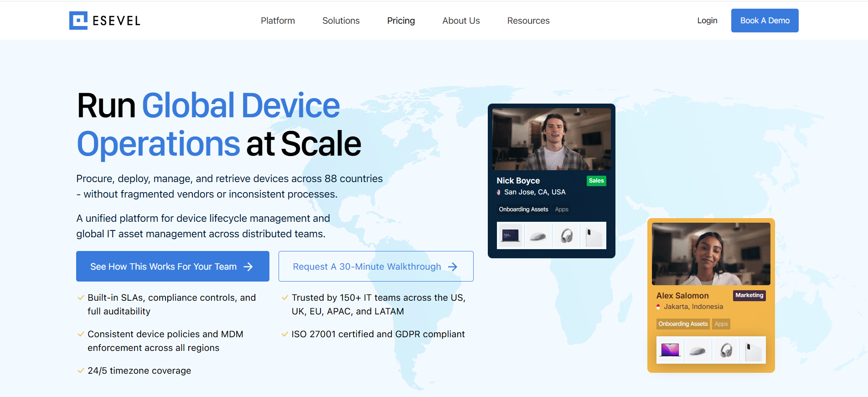The width and height of the screenshot is (868, 397).
Task: Open the Platform menu
Action: 278,21
